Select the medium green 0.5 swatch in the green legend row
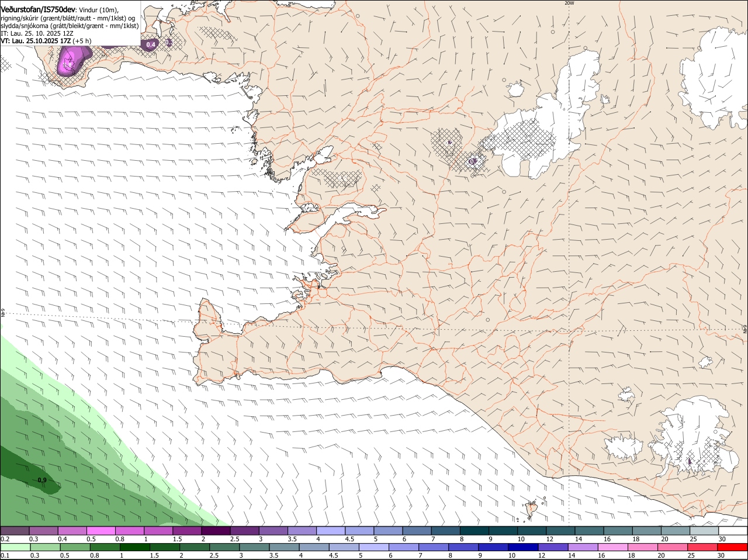Screen dimensions: 748x560 [x=75, y=547]
